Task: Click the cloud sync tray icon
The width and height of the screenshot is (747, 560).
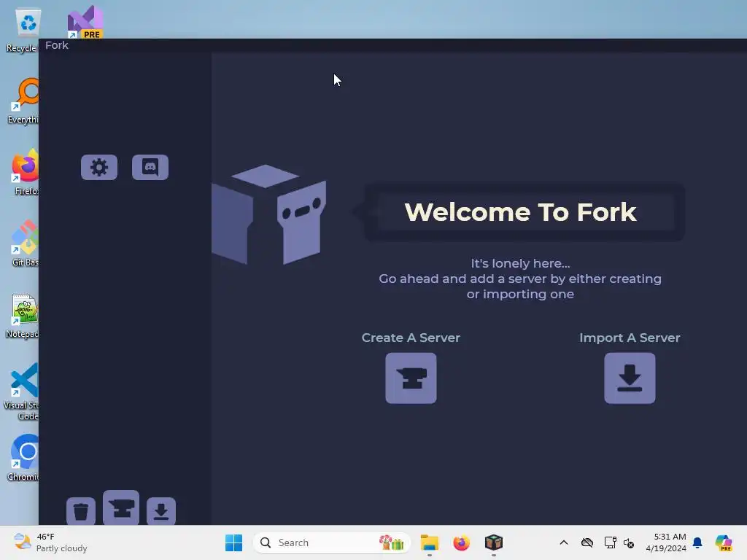Action: 587,542
